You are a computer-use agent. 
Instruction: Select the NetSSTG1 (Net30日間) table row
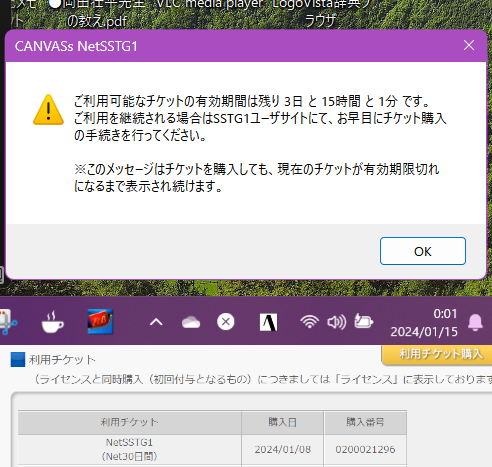pyautogui.click(x=212, y=449)
